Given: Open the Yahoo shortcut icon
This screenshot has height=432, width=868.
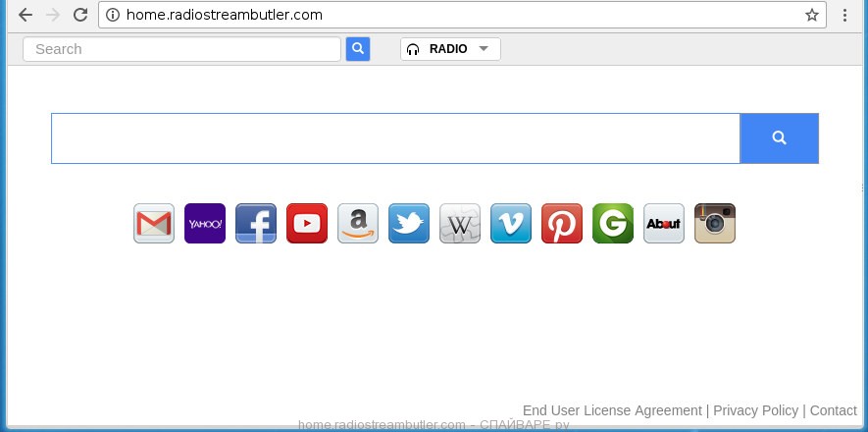Looking at the screenshot, I should pos(205,223).
